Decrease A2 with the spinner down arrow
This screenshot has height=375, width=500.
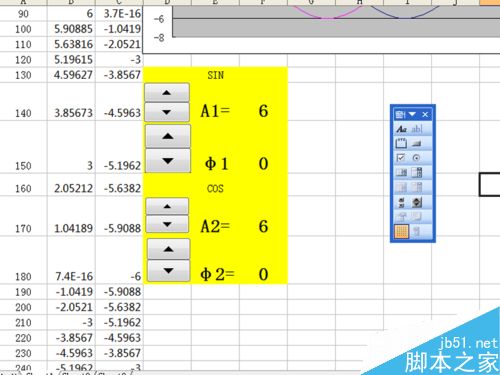[167, 224]
